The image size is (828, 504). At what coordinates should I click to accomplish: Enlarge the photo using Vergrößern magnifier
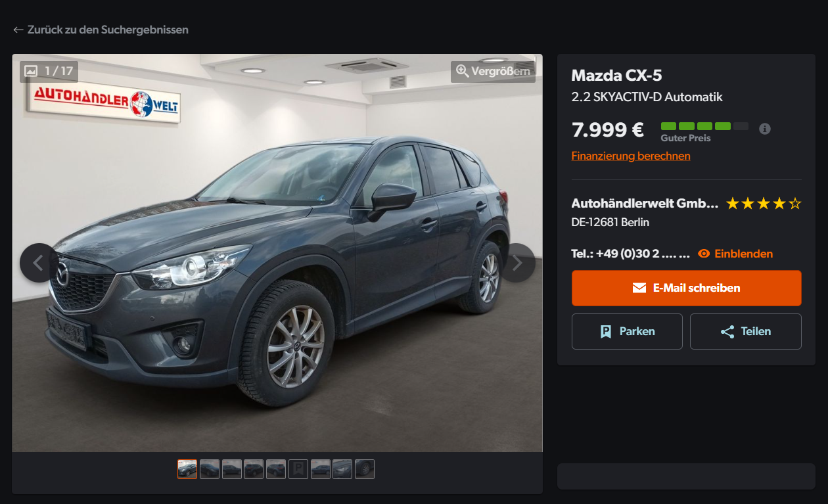[493, 72]
